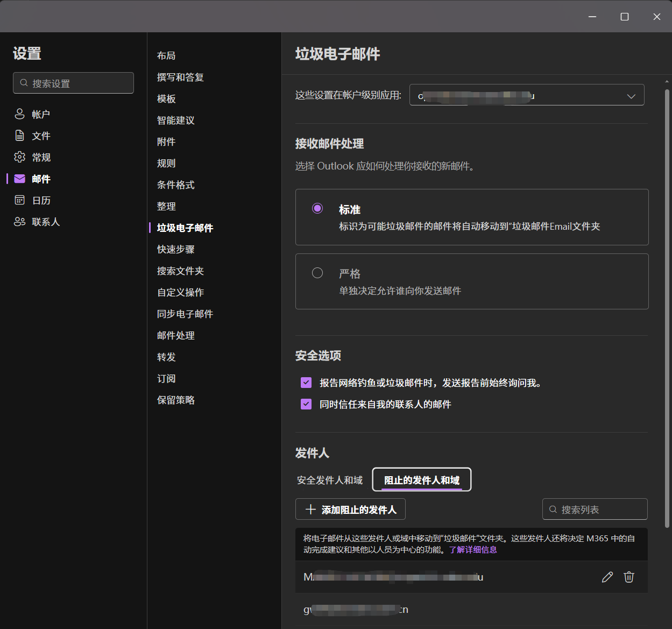Screen dimensions: 672x629
Task: Select the 严格 filtering radio button
Action: pyautogui.click(x=317, y=273)
